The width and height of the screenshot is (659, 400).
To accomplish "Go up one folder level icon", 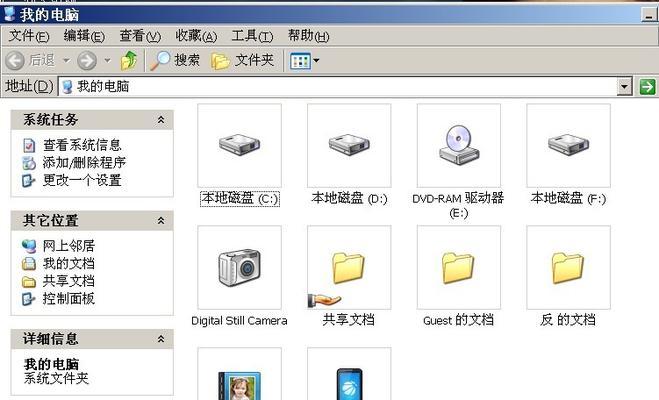I will click(x=129, y=61).
